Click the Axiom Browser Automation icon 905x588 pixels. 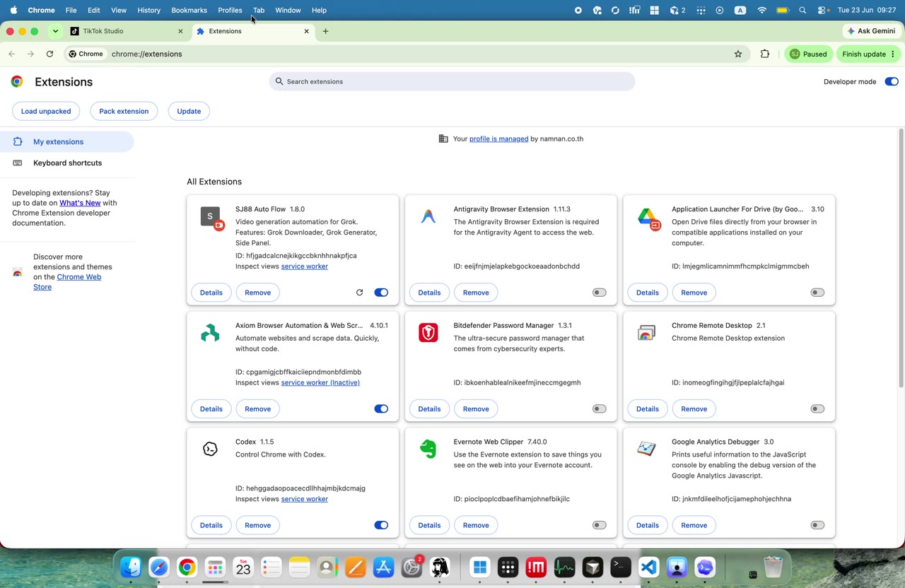pos(210,333)
